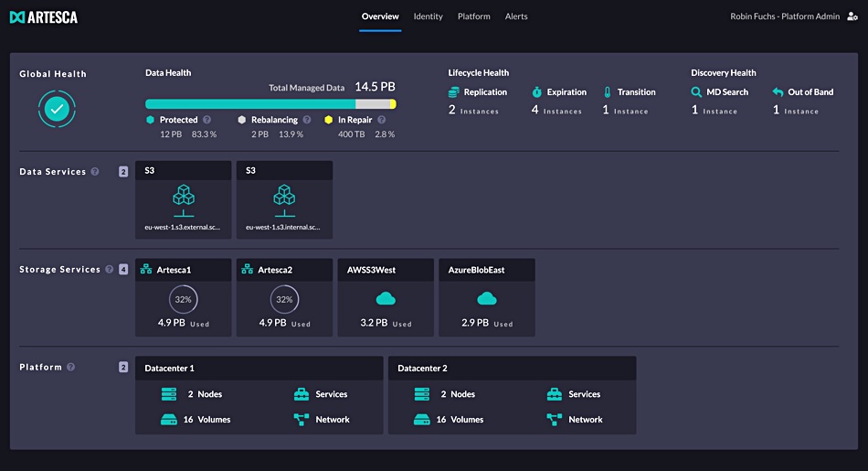Image resolution: width=868 pixels, height=471 pixels.
Task: Click the Global Health checkmark icon
Action: [57, 109]
